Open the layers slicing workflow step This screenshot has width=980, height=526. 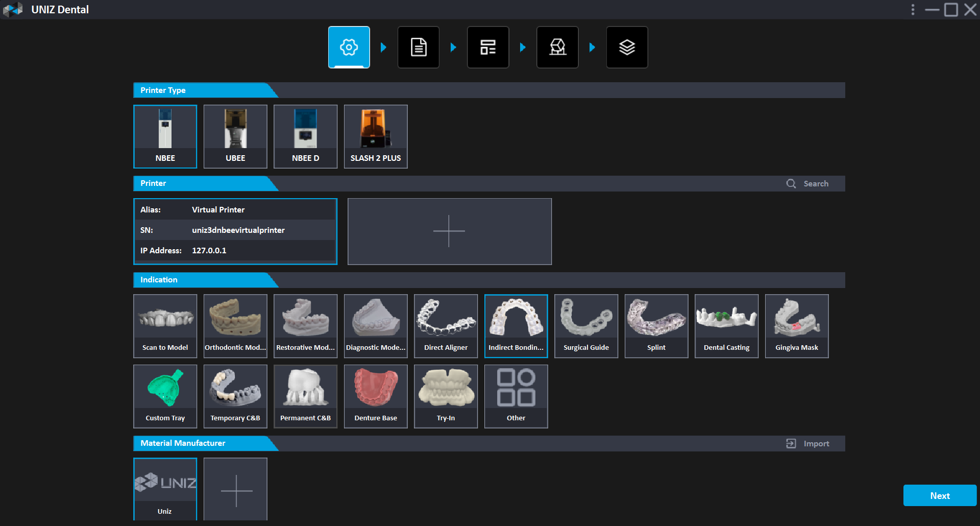[626, 47]
